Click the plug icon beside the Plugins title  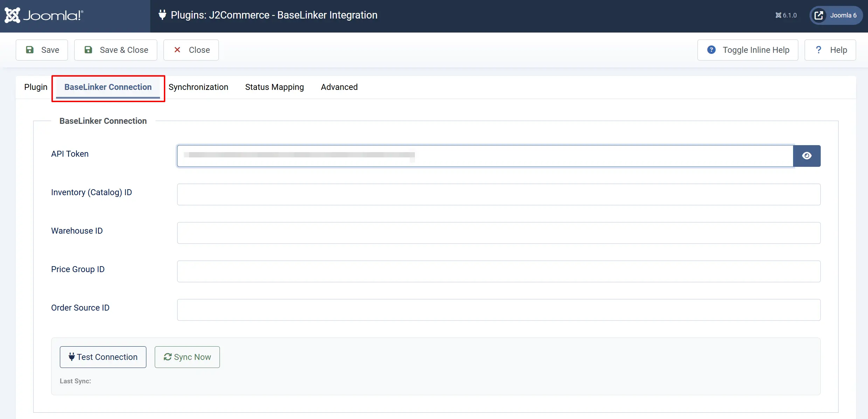click(x=162, y=15)
